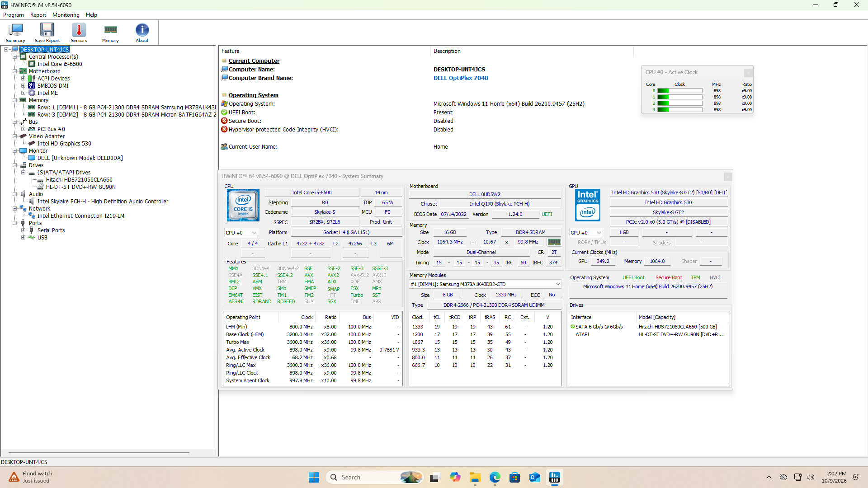
Task: Select Intel Ethernet Connection I219-LM item
Action: (x=81, y=216)
